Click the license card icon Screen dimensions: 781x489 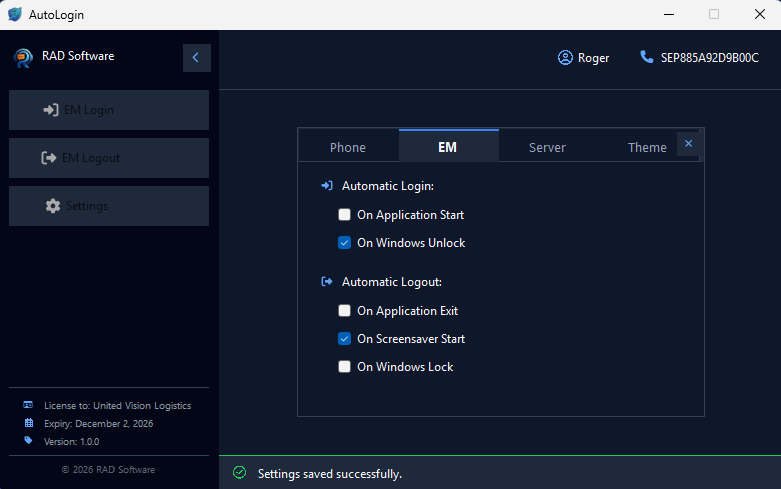28,405
